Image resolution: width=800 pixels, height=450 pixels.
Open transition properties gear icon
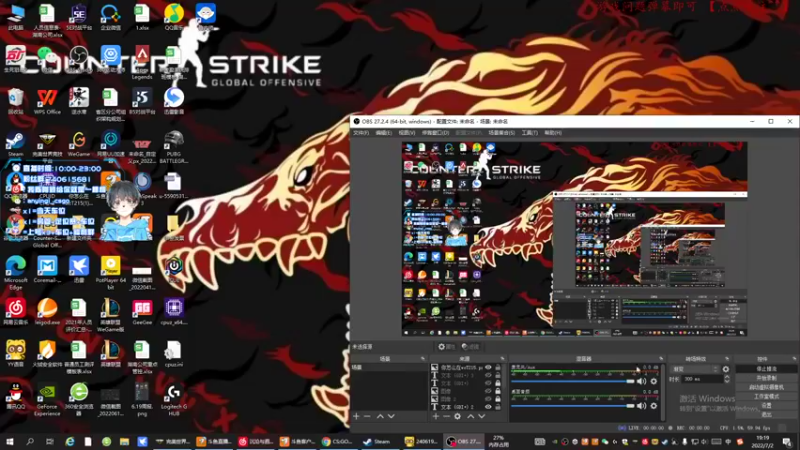726,369
